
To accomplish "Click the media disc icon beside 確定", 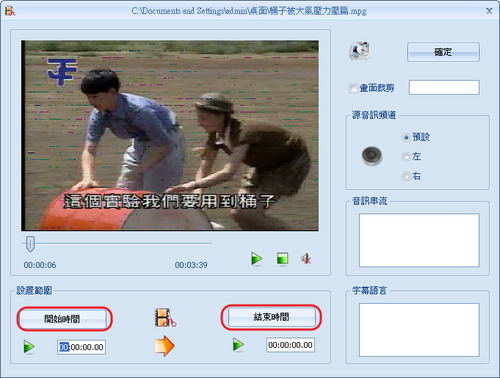I will click(x=360, y=51).
